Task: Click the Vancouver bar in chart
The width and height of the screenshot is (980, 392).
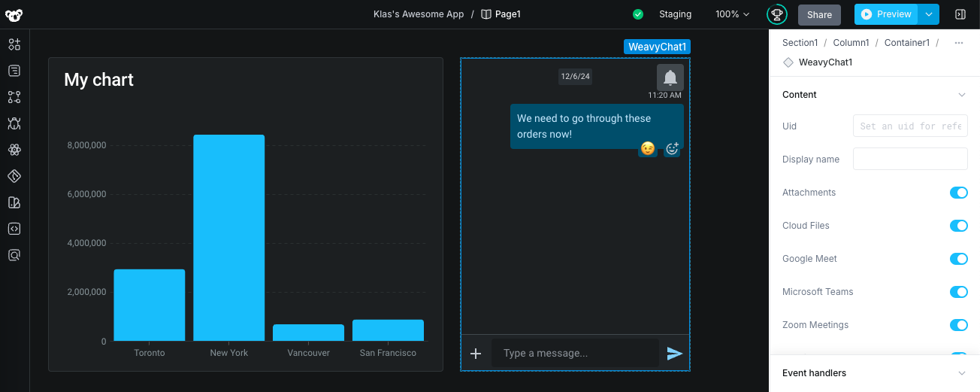Action: [x=308, y=333]
